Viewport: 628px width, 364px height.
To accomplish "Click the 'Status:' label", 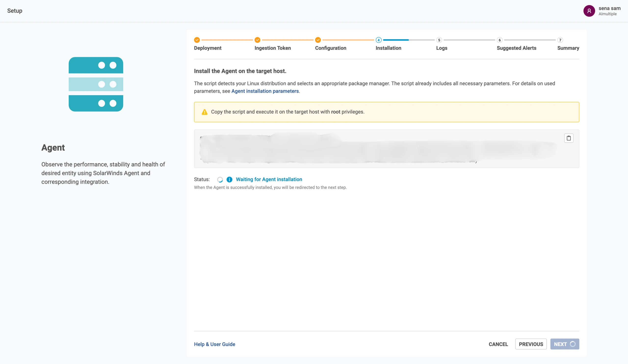I will (x=202, y=179).
